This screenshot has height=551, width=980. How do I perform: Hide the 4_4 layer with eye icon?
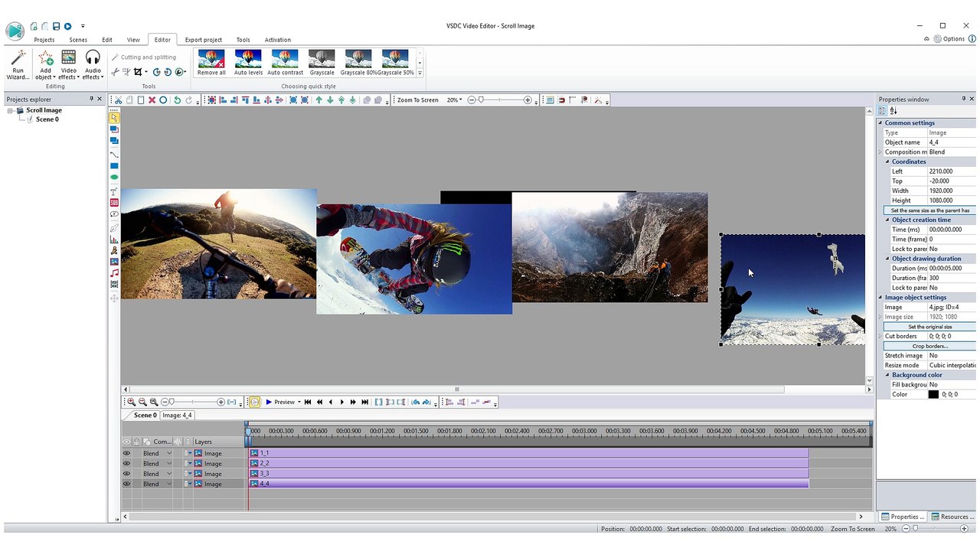(x=127, y=484)
